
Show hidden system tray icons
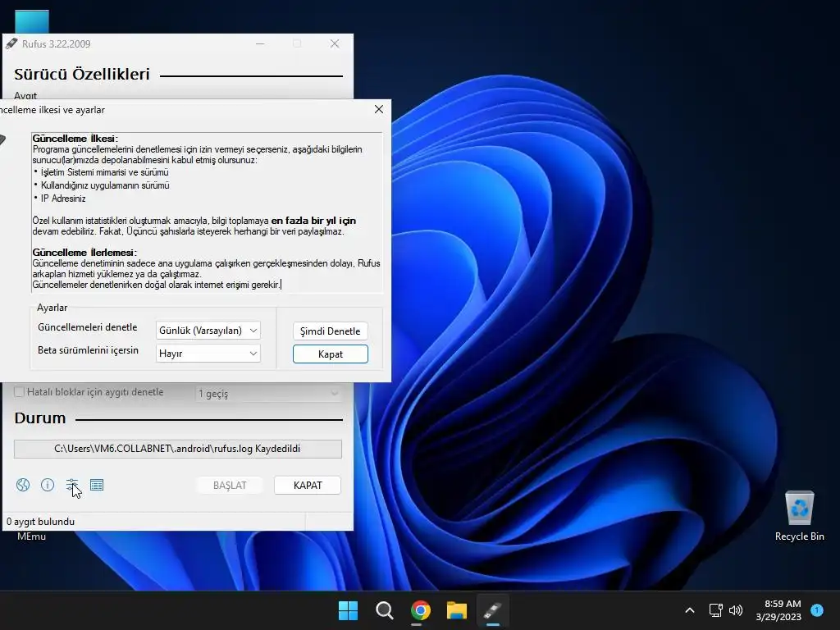point(689,610)
